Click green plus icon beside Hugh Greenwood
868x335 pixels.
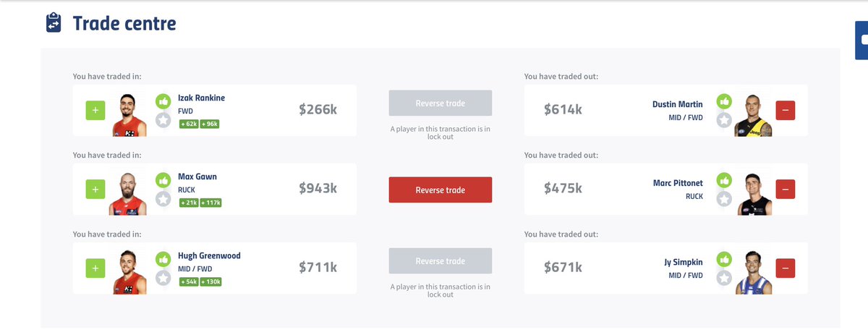96,268
